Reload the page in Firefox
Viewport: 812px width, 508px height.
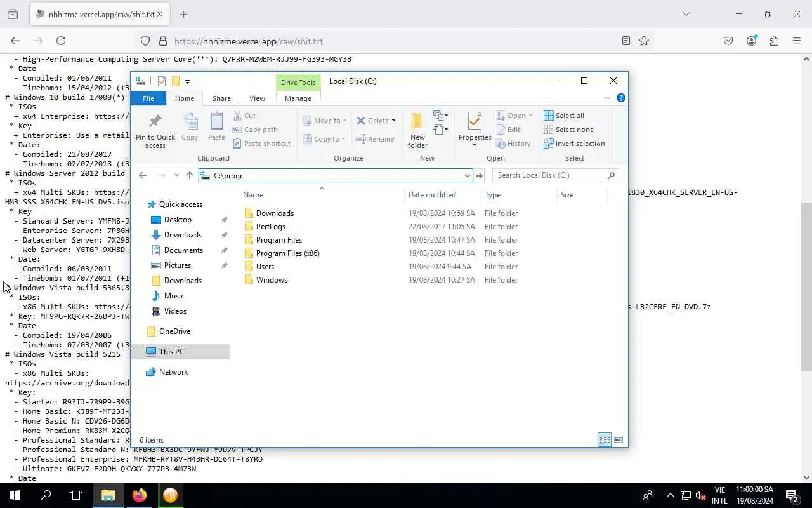[61, 41]
